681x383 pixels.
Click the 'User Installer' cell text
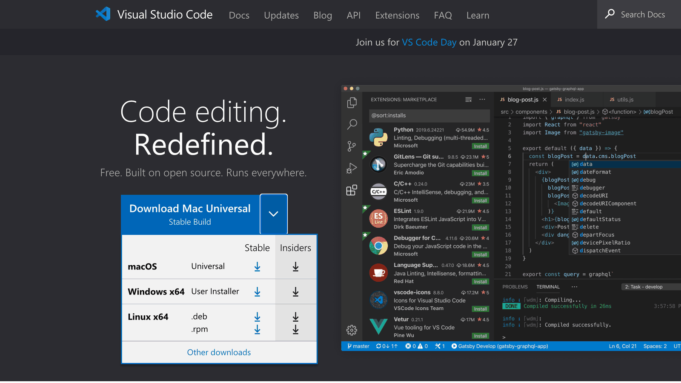coord(215,291)
